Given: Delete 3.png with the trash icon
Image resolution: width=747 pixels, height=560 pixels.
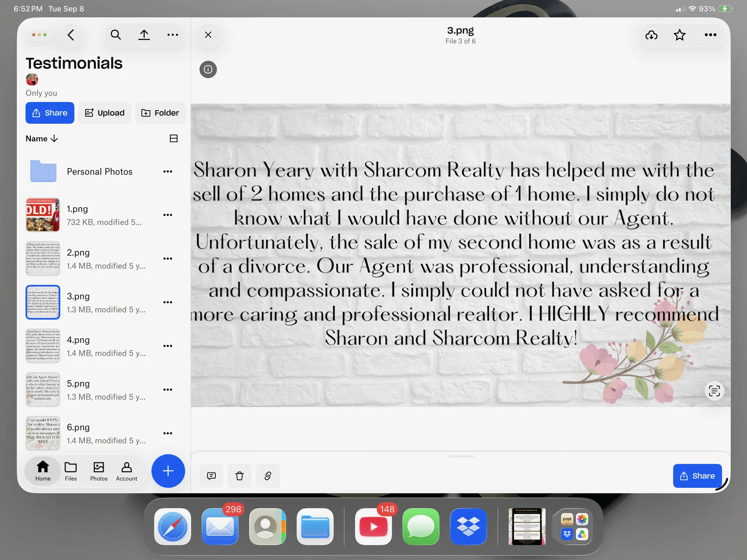Looking at the screenshot, I should [240, 476].
